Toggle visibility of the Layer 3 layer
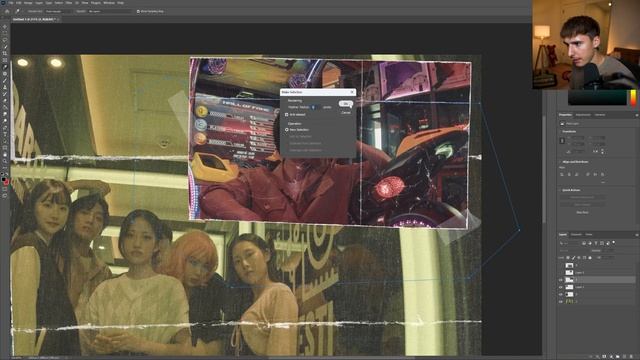640x360 pixels. (561, 273)
